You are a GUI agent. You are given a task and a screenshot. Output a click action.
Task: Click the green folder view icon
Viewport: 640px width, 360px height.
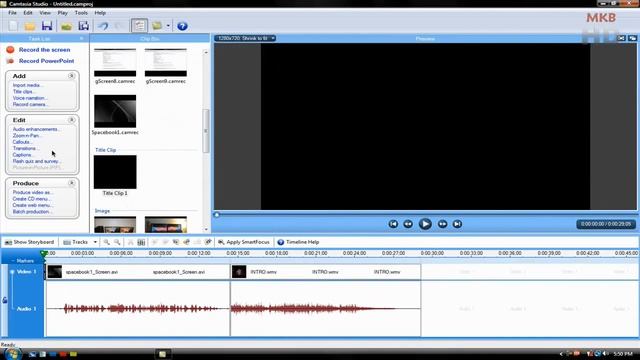coord(157,26)
